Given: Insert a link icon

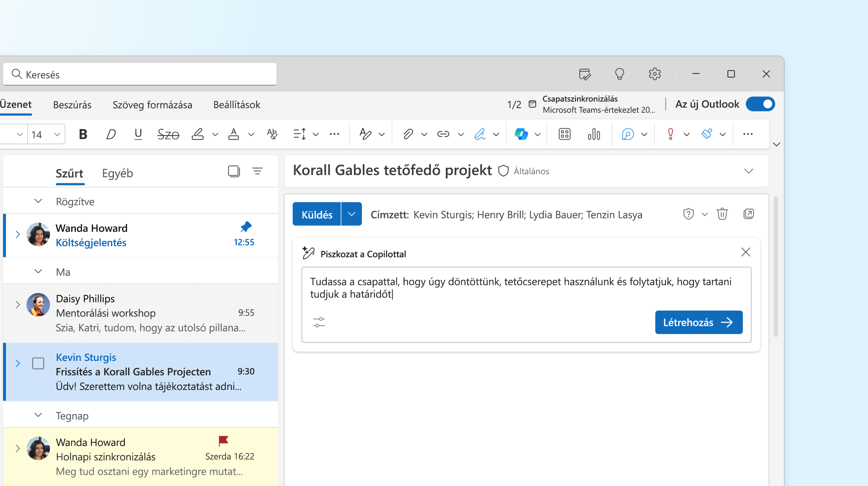Looking at the screenshot, I should (443, 134).
